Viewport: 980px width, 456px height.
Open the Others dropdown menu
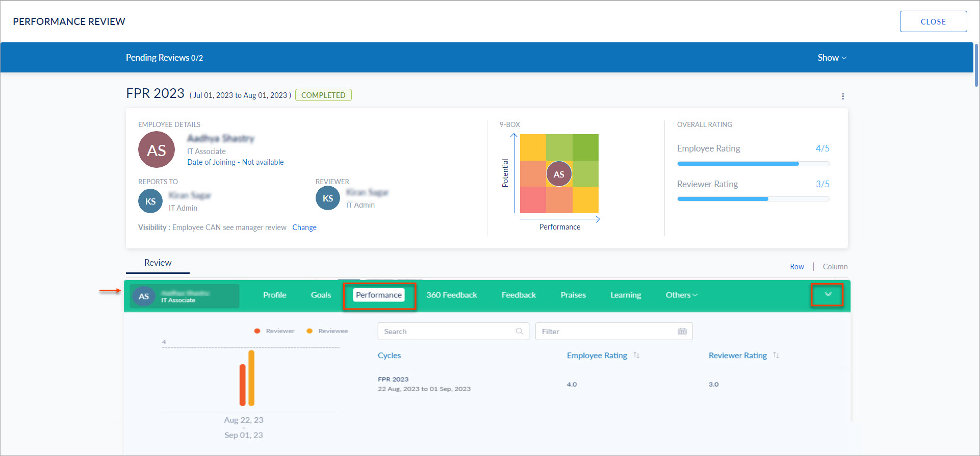[682, 295]
